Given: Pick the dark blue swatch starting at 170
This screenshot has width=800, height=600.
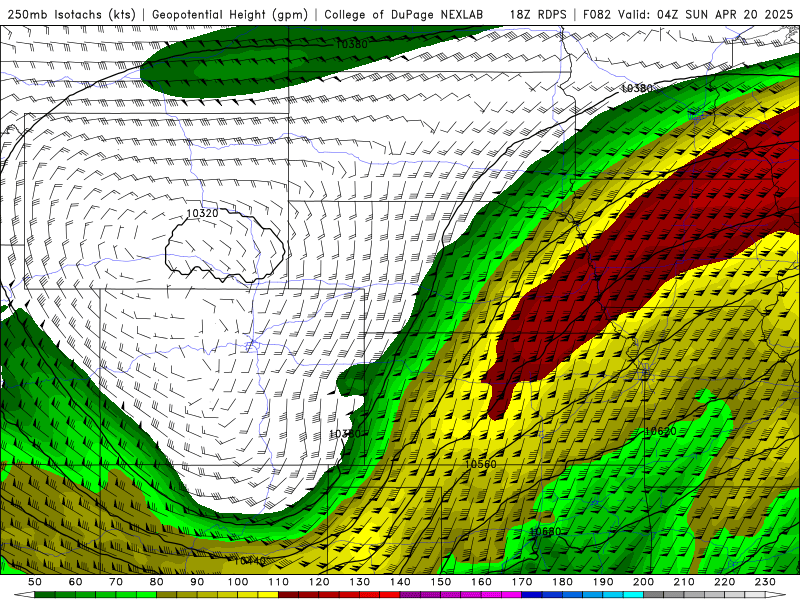Looking at the screenshot, I should coord(532,595).
